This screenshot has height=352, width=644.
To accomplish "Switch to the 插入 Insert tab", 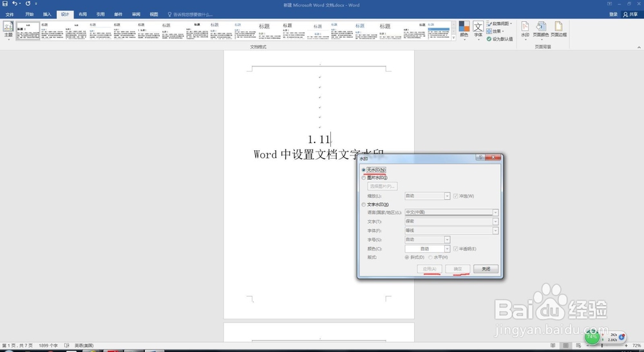I will pyautogui.click(x=47, y=14).
